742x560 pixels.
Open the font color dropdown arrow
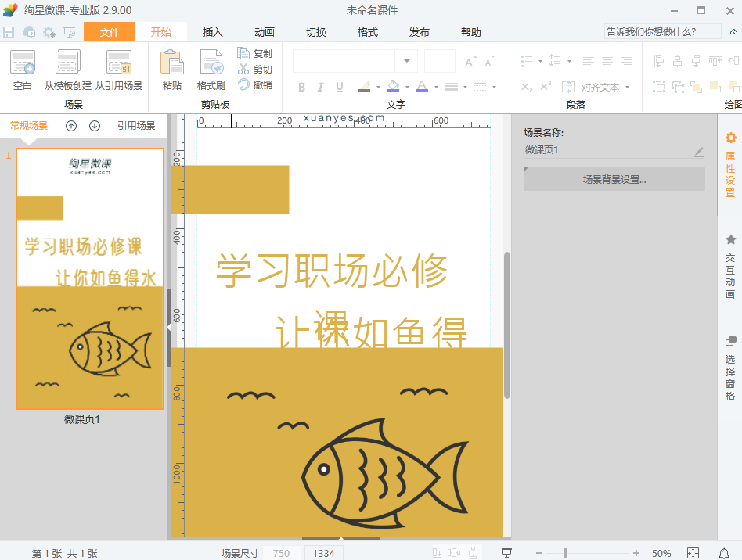[x=435, y=87]
